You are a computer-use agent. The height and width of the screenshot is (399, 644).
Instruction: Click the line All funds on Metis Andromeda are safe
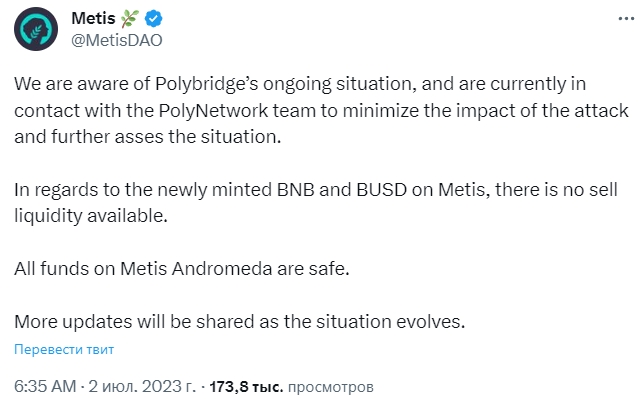(x=182, y=269)
